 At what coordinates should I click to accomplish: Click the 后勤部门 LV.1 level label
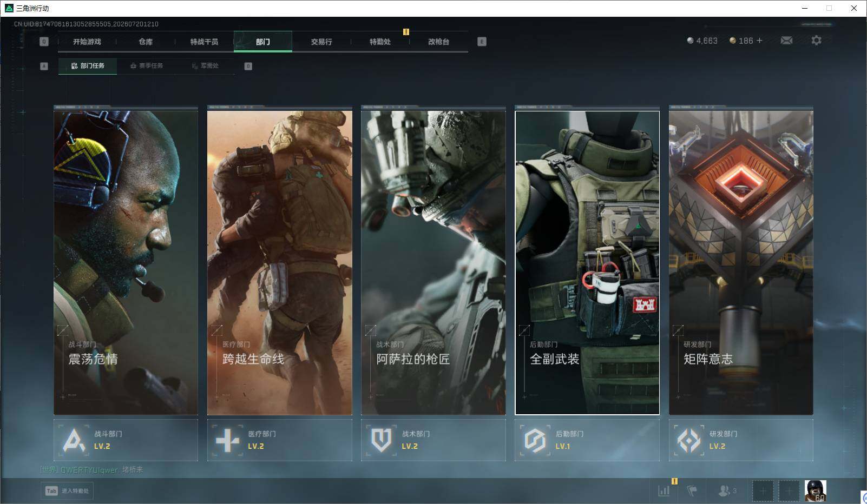563,446
